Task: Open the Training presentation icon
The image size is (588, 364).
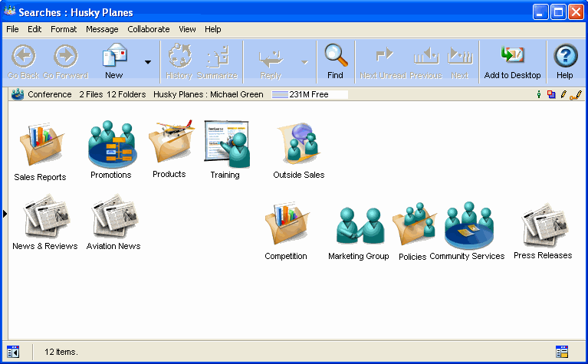Action: [x=227, y=144]
